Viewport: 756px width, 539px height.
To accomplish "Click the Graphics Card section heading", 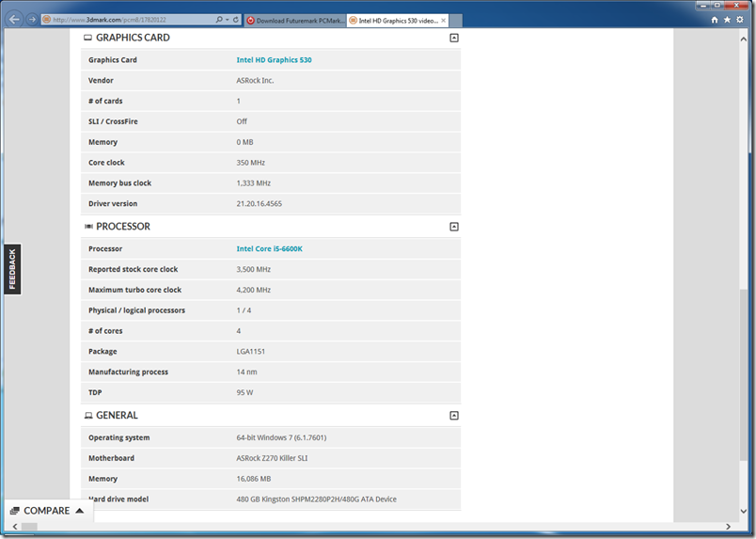I will [133, 38].
